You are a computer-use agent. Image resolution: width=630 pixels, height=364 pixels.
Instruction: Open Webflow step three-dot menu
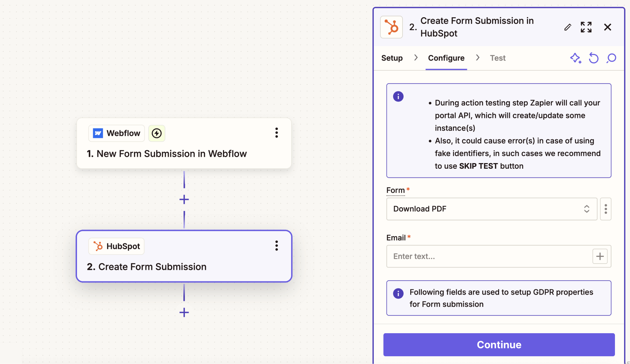(276, 133)
